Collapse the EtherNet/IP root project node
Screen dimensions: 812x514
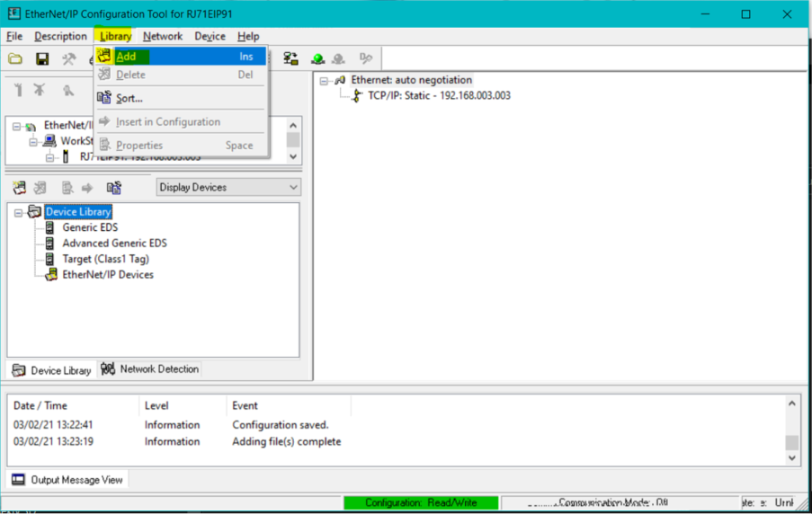coord(16,127)
